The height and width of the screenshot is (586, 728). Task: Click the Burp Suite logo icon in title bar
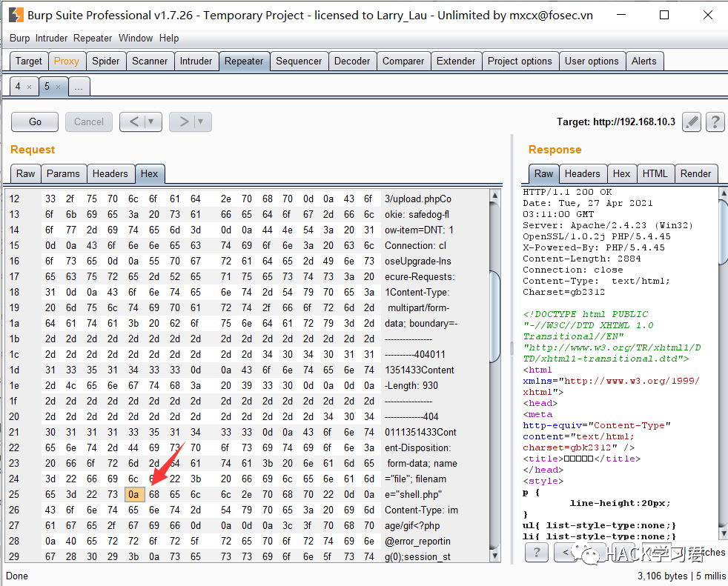tap(16, 15)
